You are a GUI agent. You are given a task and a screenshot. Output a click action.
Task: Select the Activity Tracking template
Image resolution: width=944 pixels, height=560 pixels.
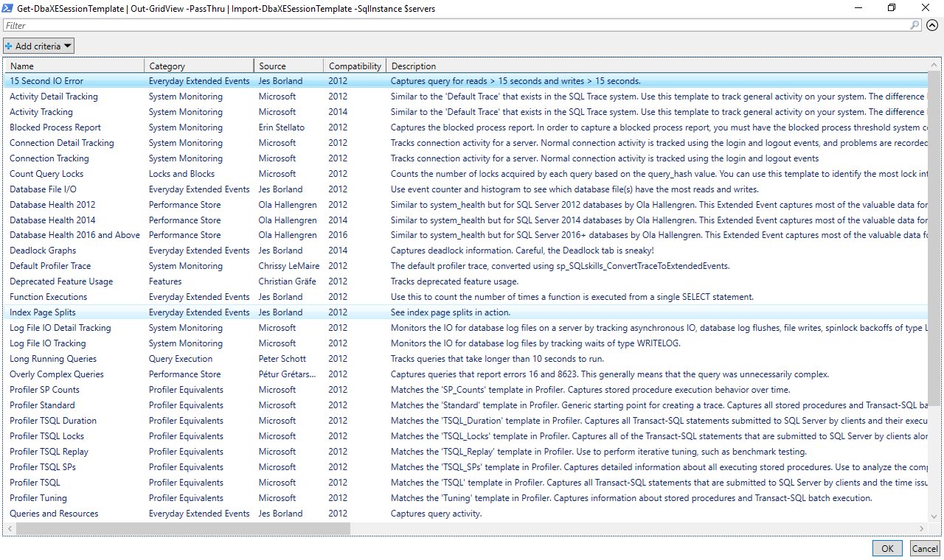click(465, 112)
